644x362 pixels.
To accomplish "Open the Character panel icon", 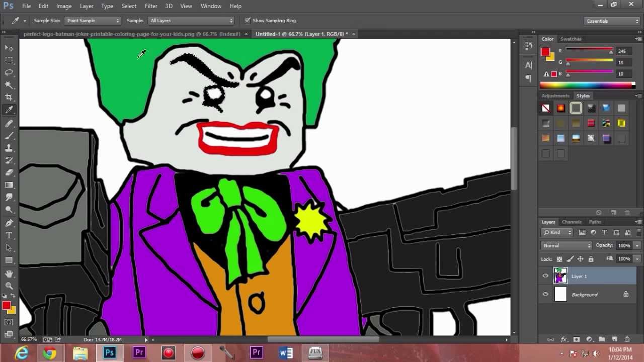I will click(528, 65).
